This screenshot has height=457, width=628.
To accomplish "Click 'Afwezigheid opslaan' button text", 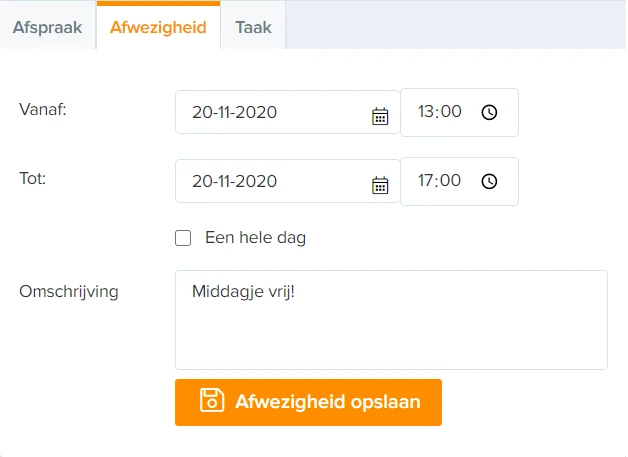I will (x=328, y=402).
